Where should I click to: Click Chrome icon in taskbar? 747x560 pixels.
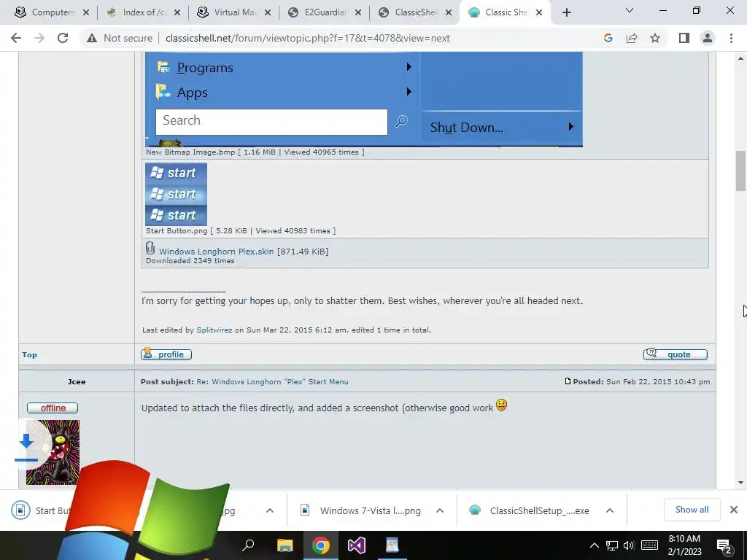click(321, 545)
